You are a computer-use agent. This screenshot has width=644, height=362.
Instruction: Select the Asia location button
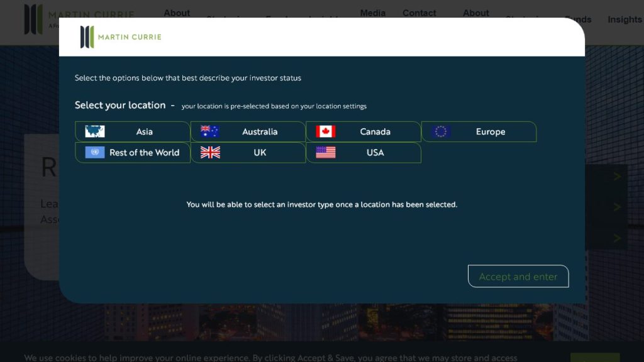[x=132, y=132]
